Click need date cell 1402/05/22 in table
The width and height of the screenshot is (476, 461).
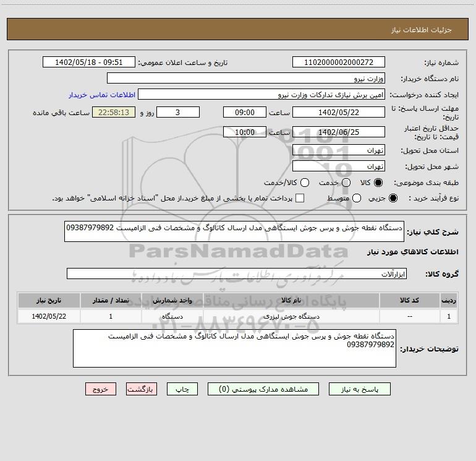[49, 316]
